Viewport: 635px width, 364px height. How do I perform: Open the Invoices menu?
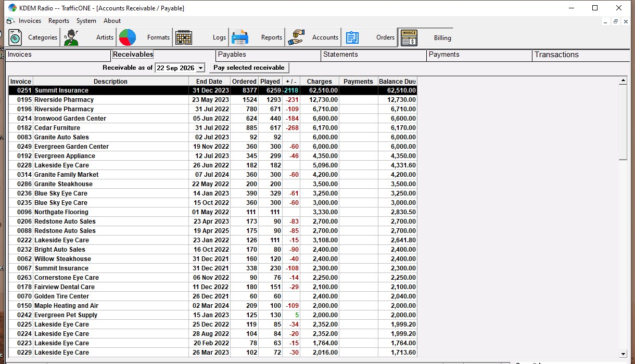(30, 21)
